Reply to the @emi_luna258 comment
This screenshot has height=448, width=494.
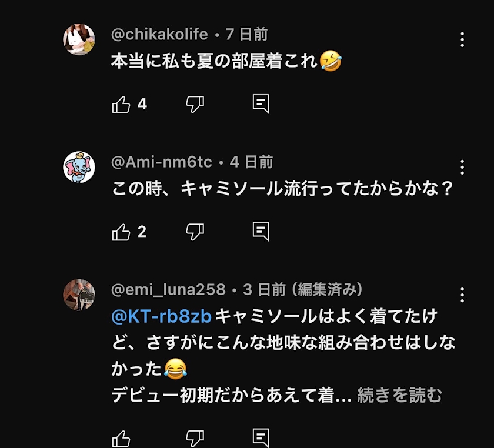coord(261,438)
